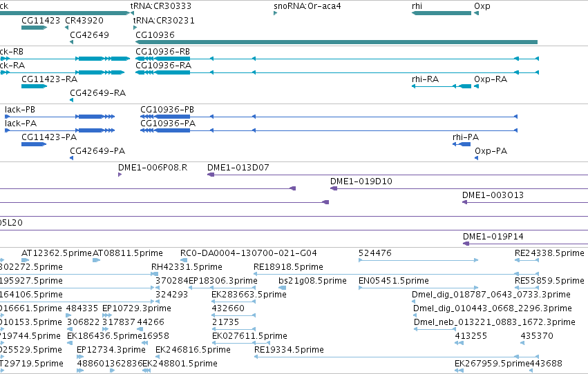The height and width of the screenshot is (374, 588).
Task: Select the Oxp-RA transcript
Action: point(476,86)
